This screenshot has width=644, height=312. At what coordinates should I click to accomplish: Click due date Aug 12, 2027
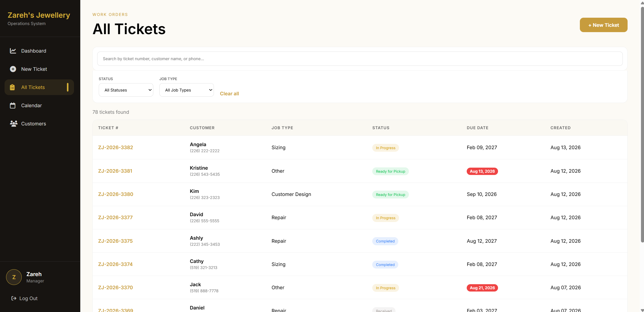481,241
